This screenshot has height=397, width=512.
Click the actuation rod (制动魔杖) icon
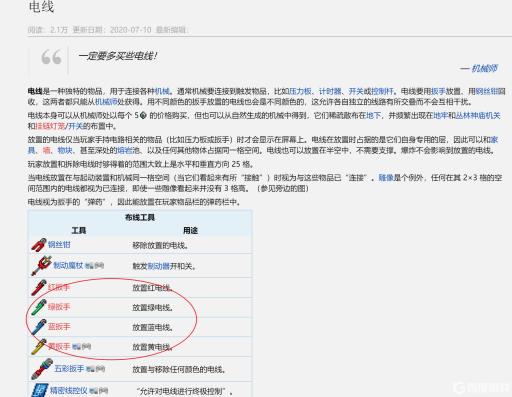click(x=42, y=265)
